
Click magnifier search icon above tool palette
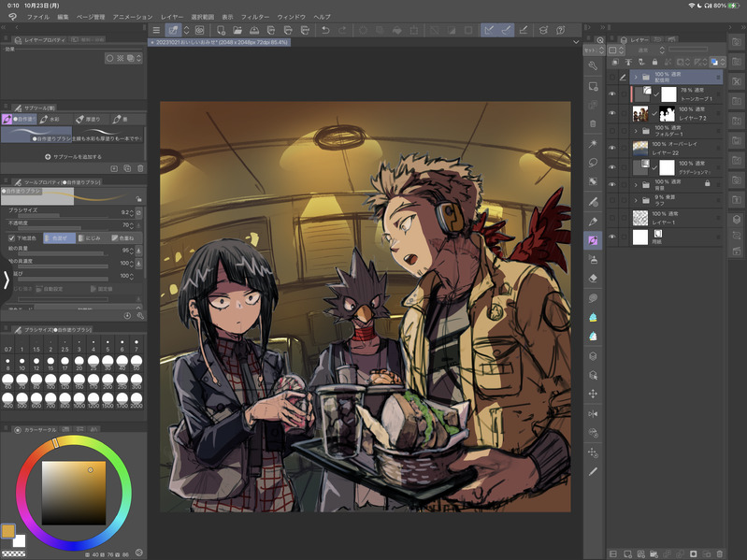(x=600, y=40)
